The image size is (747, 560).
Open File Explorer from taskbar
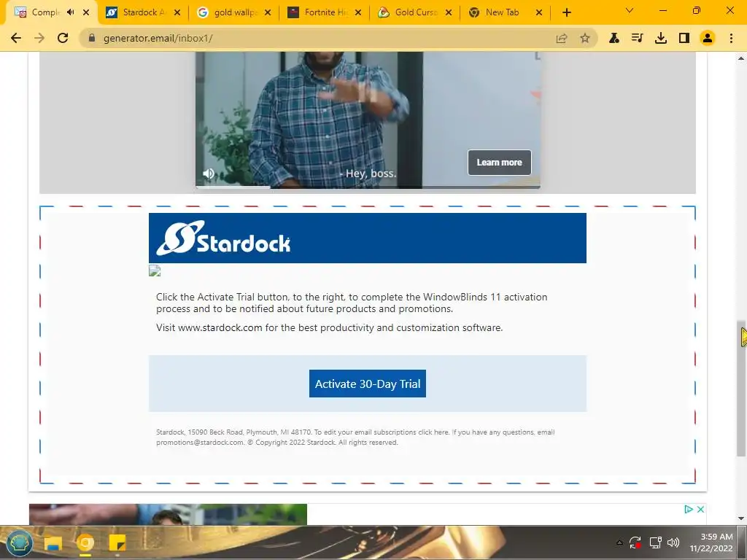coord(53,542)
